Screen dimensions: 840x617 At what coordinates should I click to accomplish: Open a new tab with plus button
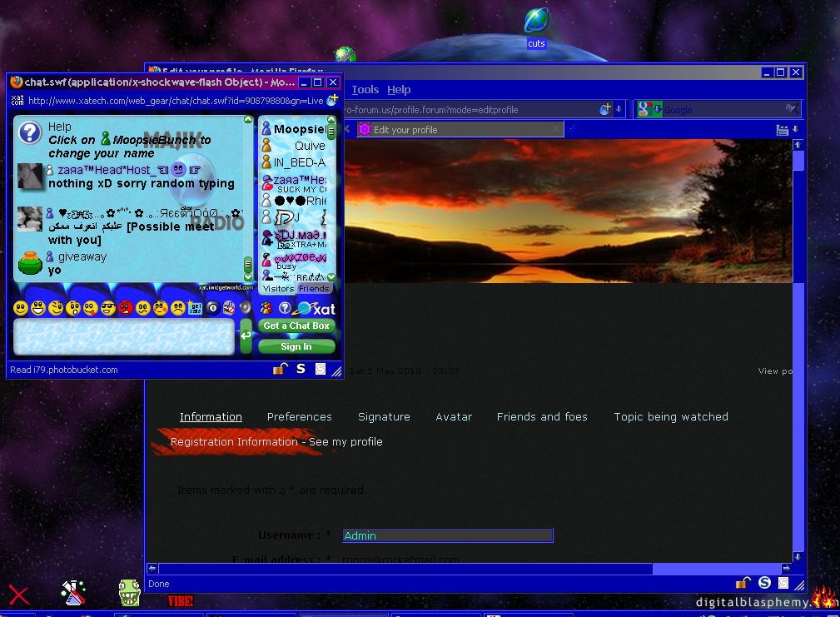pos(572,129)
